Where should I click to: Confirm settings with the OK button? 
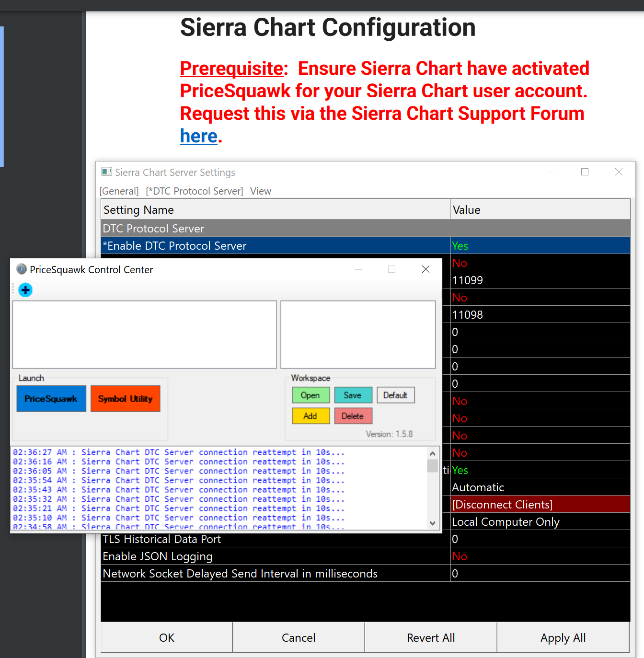click(167, 637)
